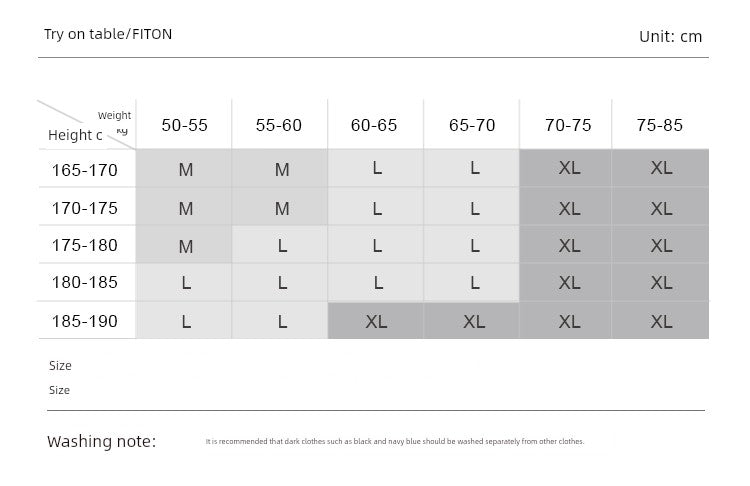This screenshot has height=486, width=750.
Task: Click the 70-75 weight column header
Action: (x=568, y=126)
